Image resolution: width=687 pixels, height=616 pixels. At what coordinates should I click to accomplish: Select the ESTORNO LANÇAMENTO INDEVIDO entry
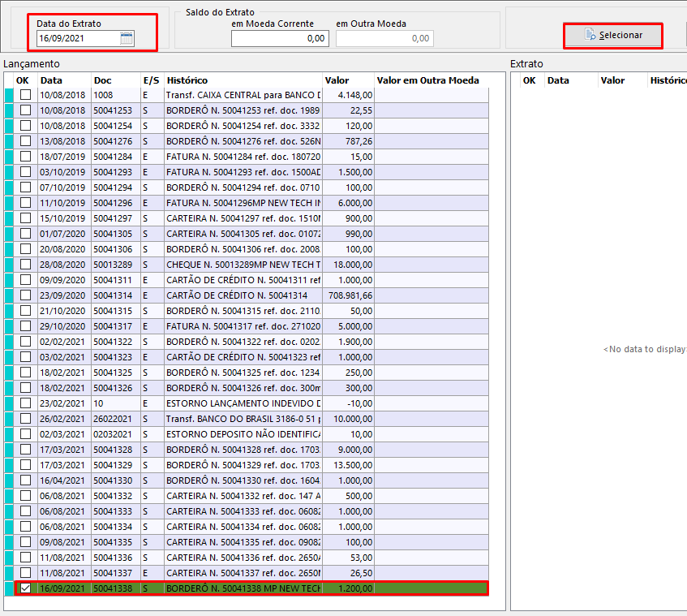pos(243,403)
